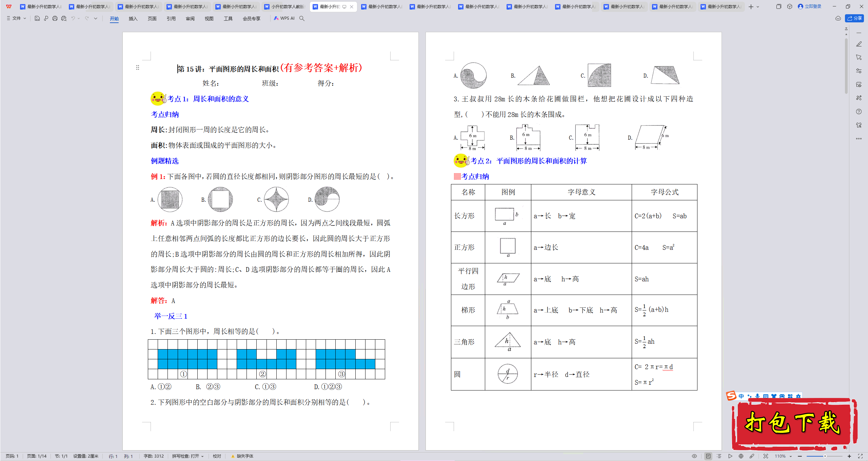Click the multi-window tab manager icon

[x=779, y=6]
